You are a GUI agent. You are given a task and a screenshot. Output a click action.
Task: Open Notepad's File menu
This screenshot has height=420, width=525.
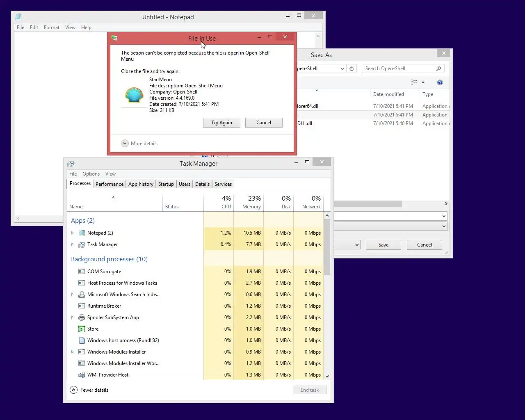[x=21, y=27]
